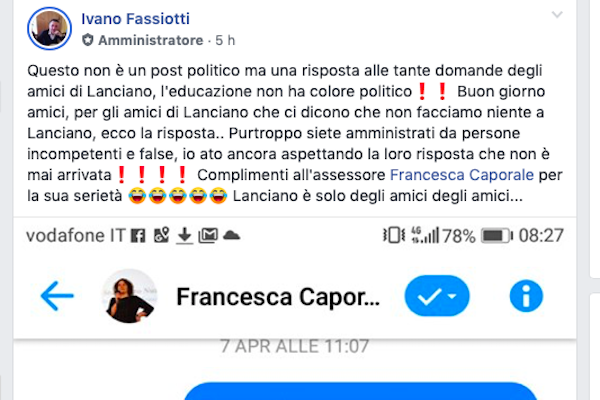Click the download arrow status icon
600x400 pixels.
coord(184,236)
